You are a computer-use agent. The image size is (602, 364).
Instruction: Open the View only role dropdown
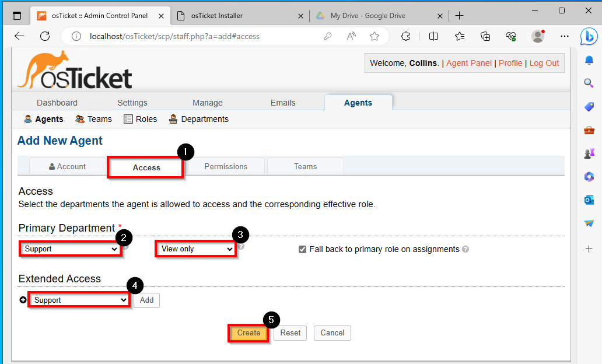(196, 249)
